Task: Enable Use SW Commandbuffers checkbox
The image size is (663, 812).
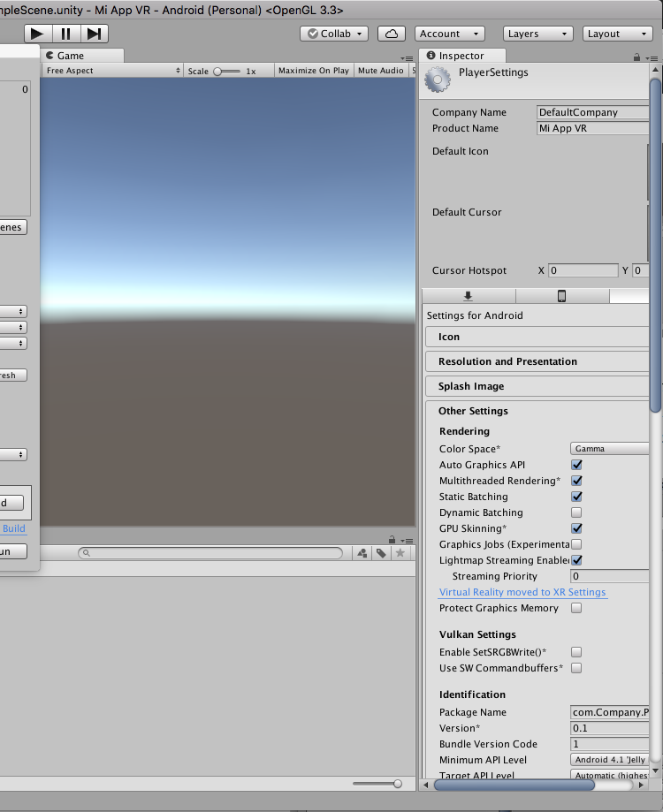Action: point(576,668)
